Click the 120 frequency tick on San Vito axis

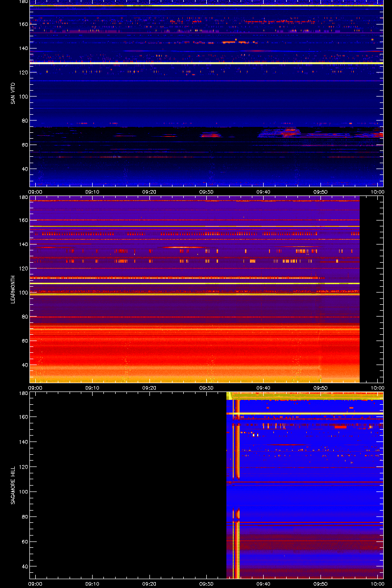[23, 73]
